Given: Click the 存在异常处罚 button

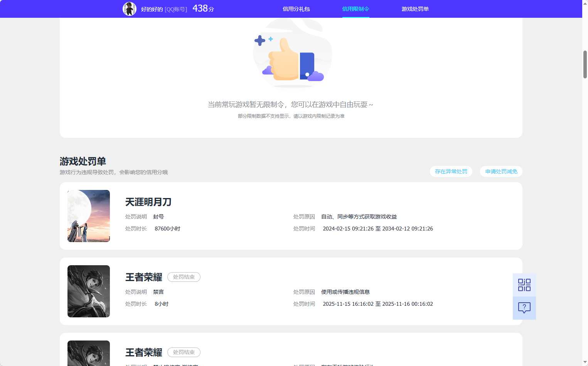Looking at the screenshot, I should coord(451,171).
